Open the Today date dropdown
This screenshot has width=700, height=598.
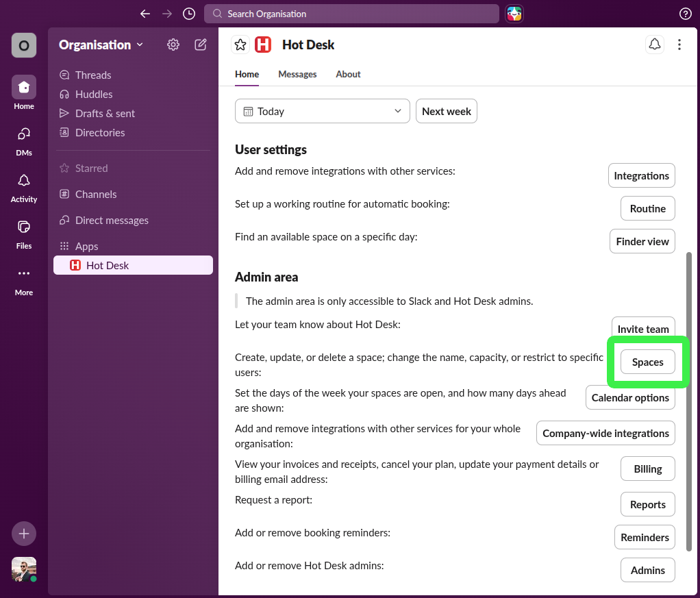point(322,110)
